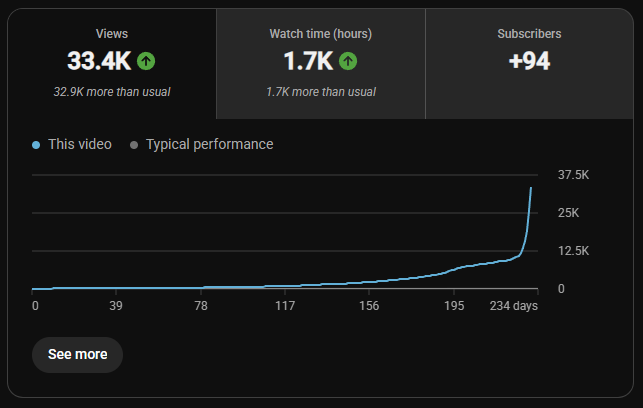Click the 33.4K views value

click(99, 61)
